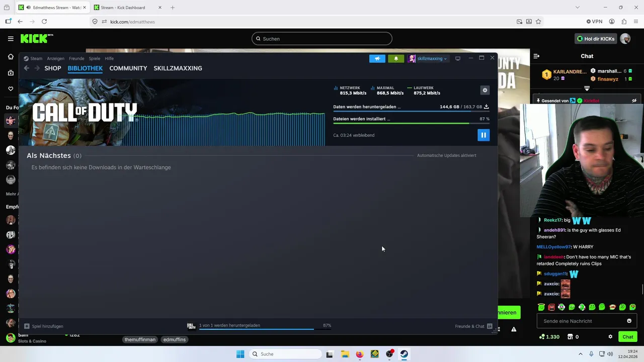Open the Hilfe menu in Steam
644x362 pixels.
point(109,58)
